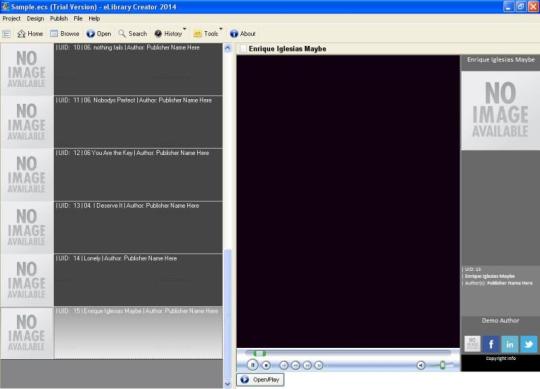Image resolution: width=540 pixels, height=389 pixels.
Task: Click the list scrollbar thumb
Action: click(x=228, y=314)
